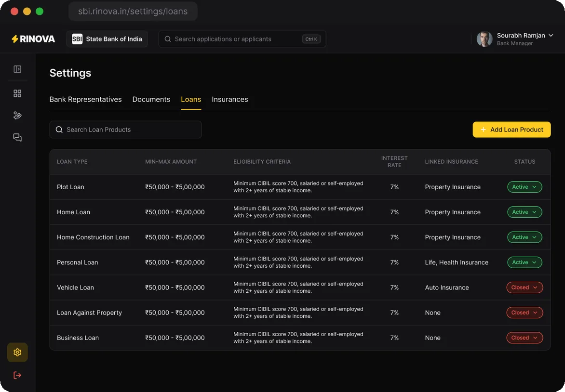Open the State Bank of India selector

[x=107, y=39]
